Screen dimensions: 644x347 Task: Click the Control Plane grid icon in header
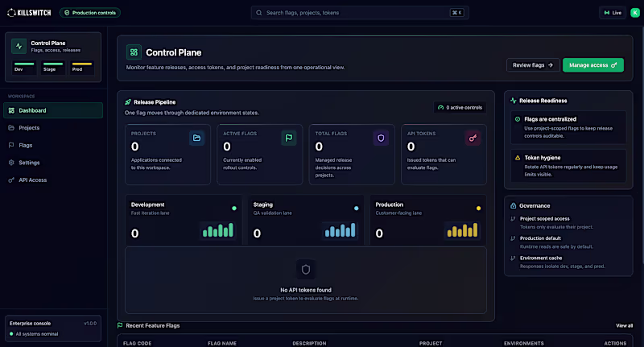tap(134, 52)
